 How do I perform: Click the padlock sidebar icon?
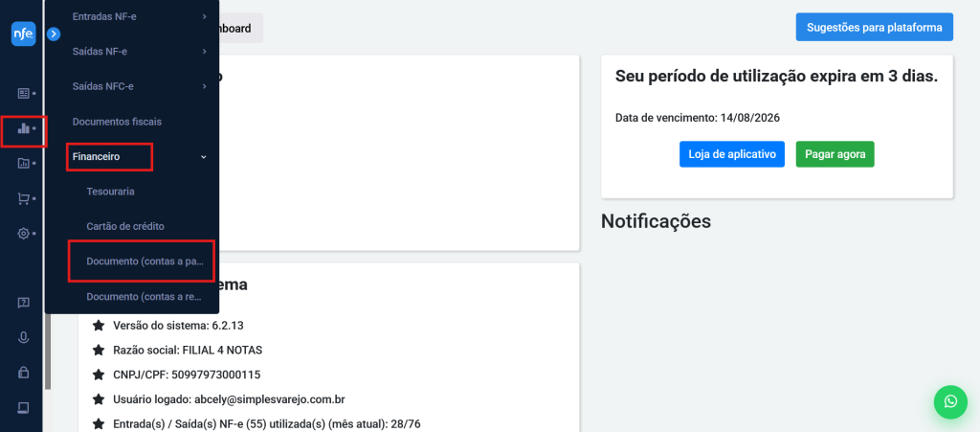click(x=23, y=373)
